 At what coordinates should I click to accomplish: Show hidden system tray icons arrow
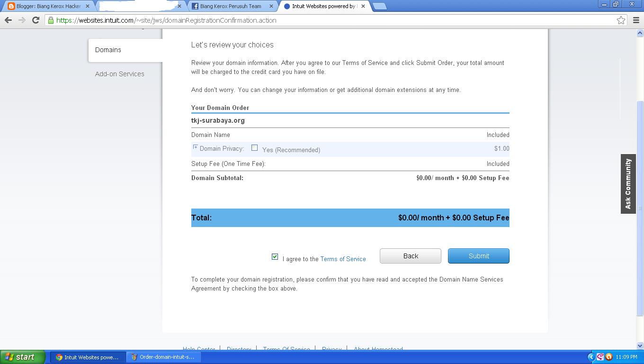pyautogui.click(x=591, y=357)
